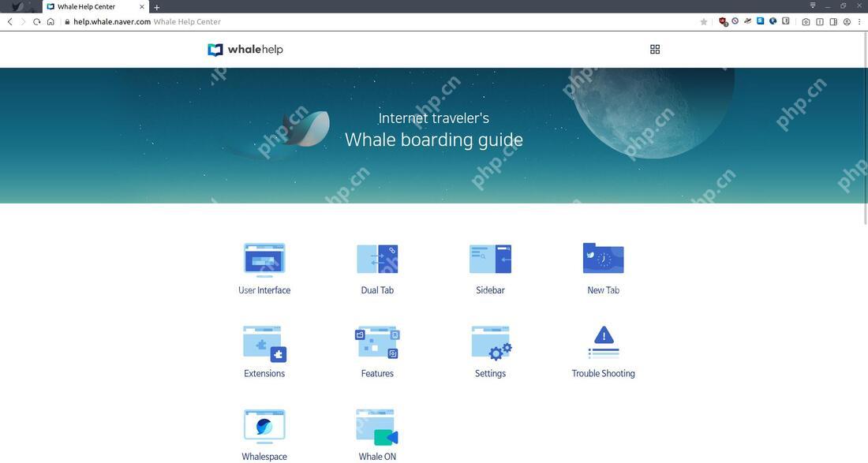
Task: Open a new tab with plus button
Action: tap(157, 7)
